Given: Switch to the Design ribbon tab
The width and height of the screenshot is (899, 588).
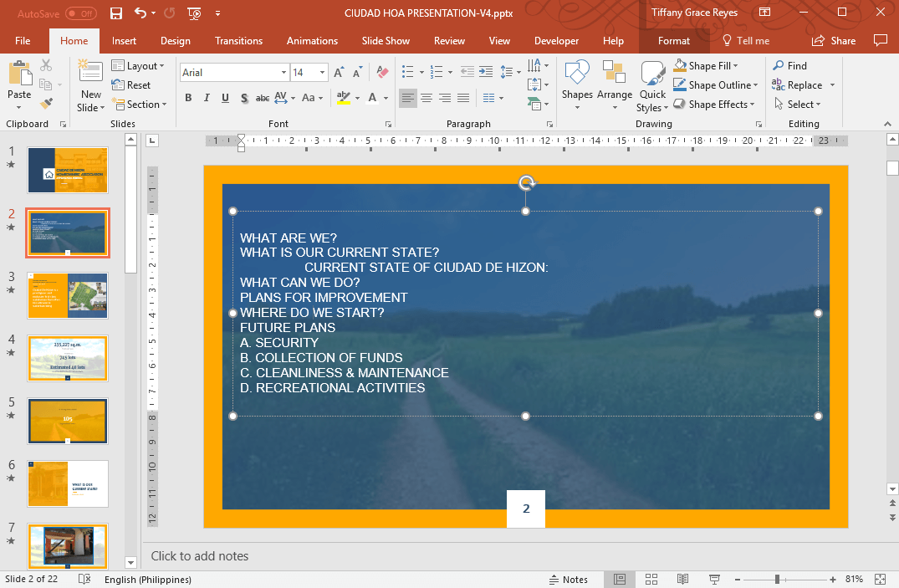Looking at the screenshot, I should [176, 40].
